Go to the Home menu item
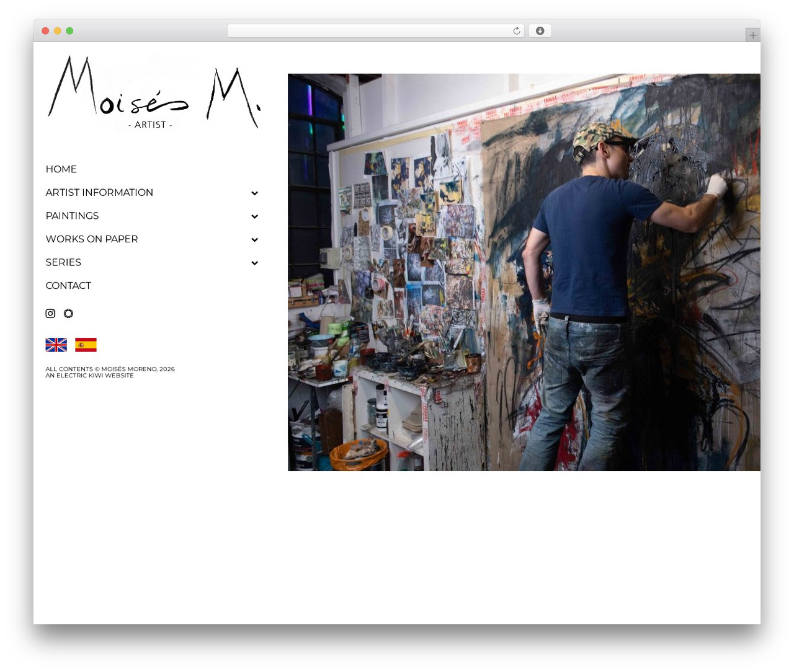This screenshot has width=794, height=672. click(x=61, y=169)
